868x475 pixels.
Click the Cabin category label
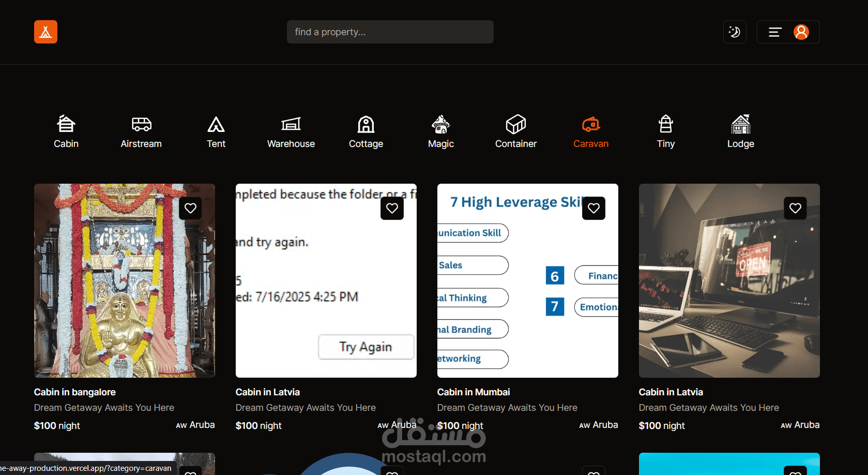coord(66,144)
